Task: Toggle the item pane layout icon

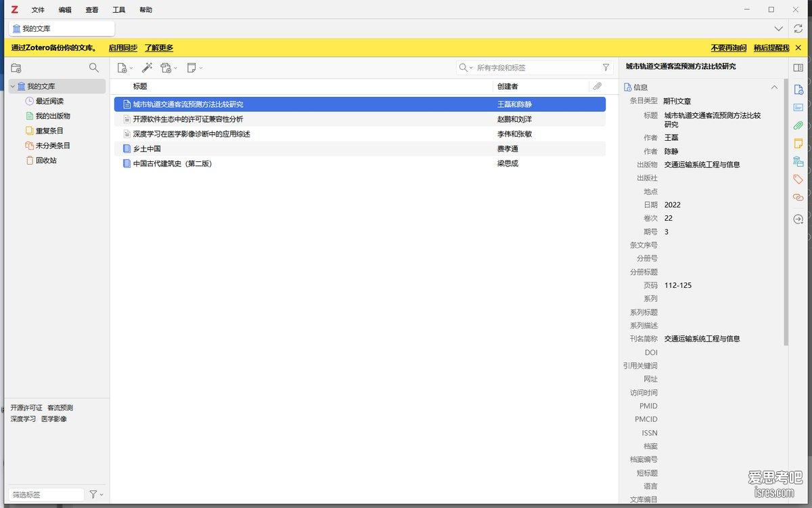Action: point(798,68)
